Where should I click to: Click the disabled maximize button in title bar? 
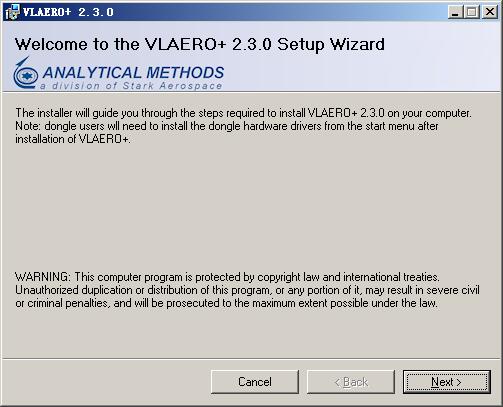coord(471,12)
